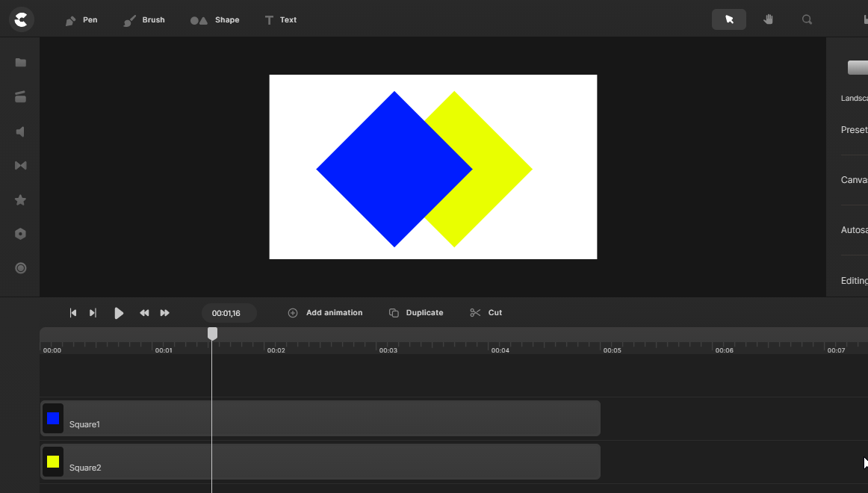Click the yellow Square2 layer thumbnail

coord(53,462)
